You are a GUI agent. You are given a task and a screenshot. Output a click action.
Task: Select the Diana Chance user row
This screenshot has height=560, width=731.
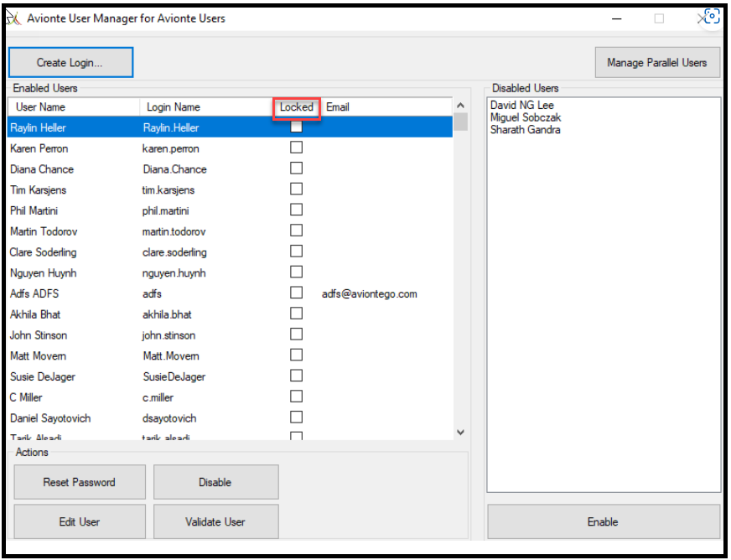pyautogui.click(x=230, y=169)
